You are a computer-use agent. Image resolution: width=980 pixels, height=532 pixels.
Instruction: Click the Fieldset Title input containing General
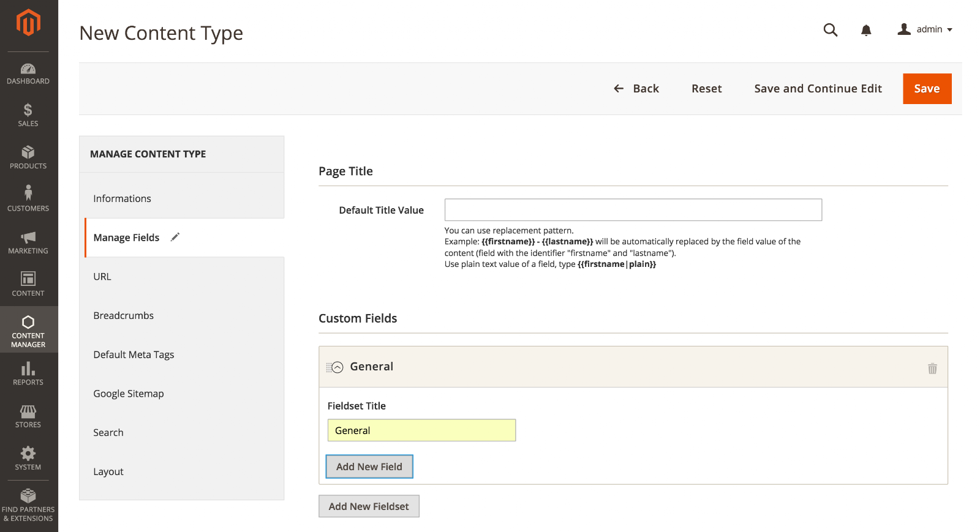(x=421, y=430)
